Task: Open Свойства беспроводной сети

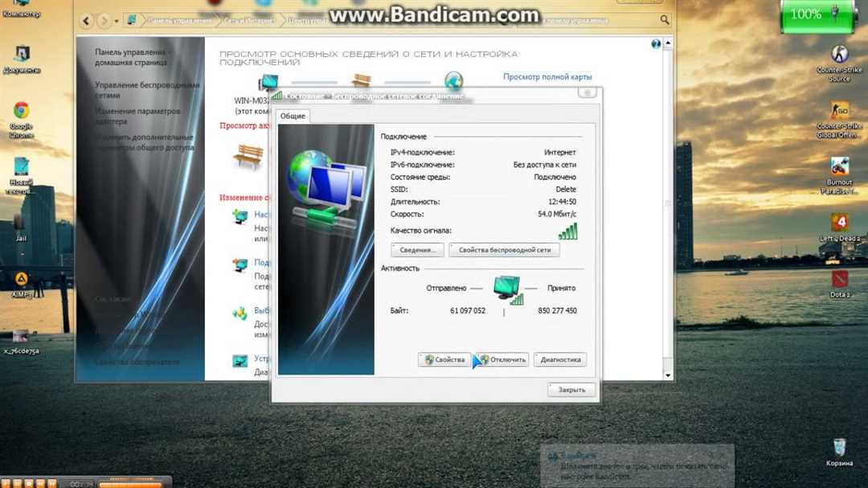Action: point(504,250)
